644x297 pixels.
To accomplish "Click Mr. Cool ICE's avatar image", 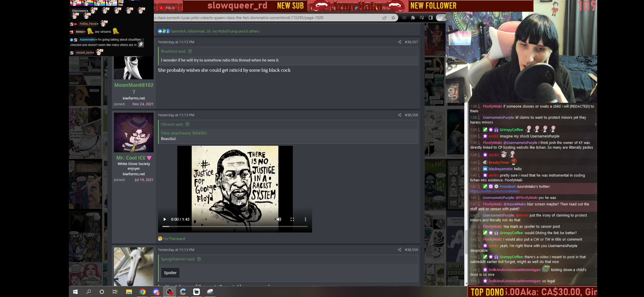I will (134, 133).
